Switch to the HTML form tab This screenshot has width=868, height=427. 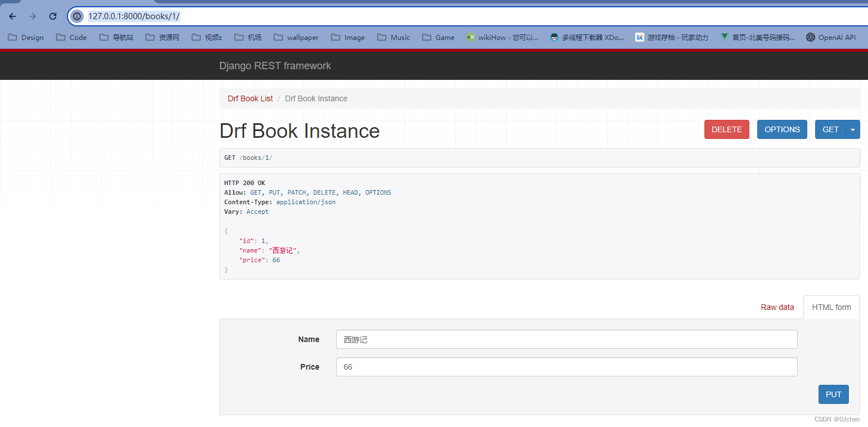831,307
